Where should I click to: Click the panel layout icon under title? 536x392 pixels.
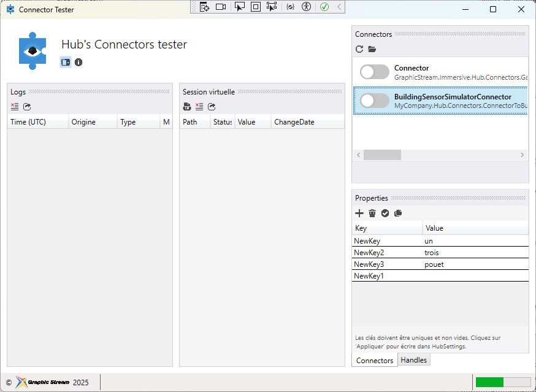[x=66, y=62]
